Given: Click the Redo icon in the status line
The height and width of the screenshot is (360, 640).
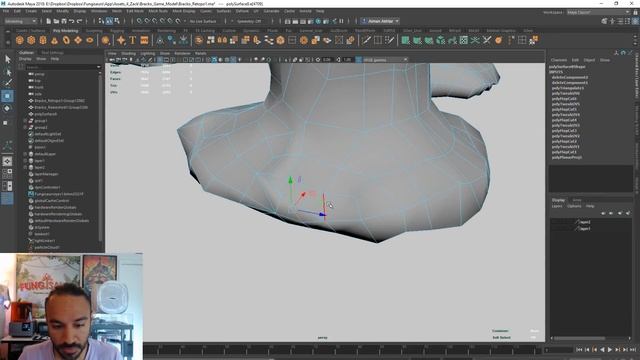Looking at the screenshot, I should tap(79, 21).
